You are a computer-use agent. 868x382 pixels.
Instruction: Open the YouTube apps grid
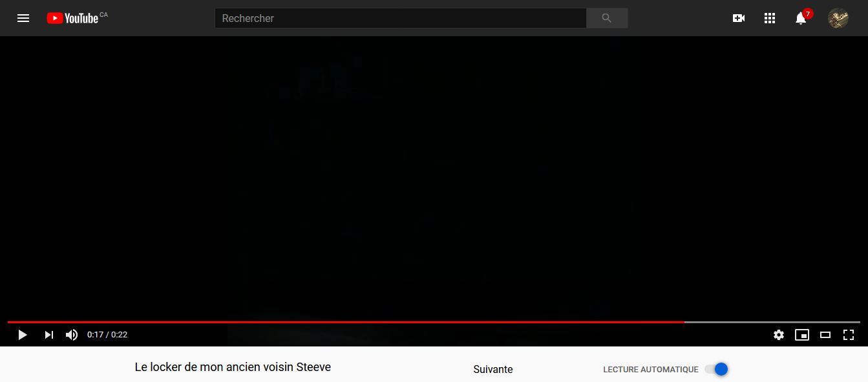(x=769, y=18)
